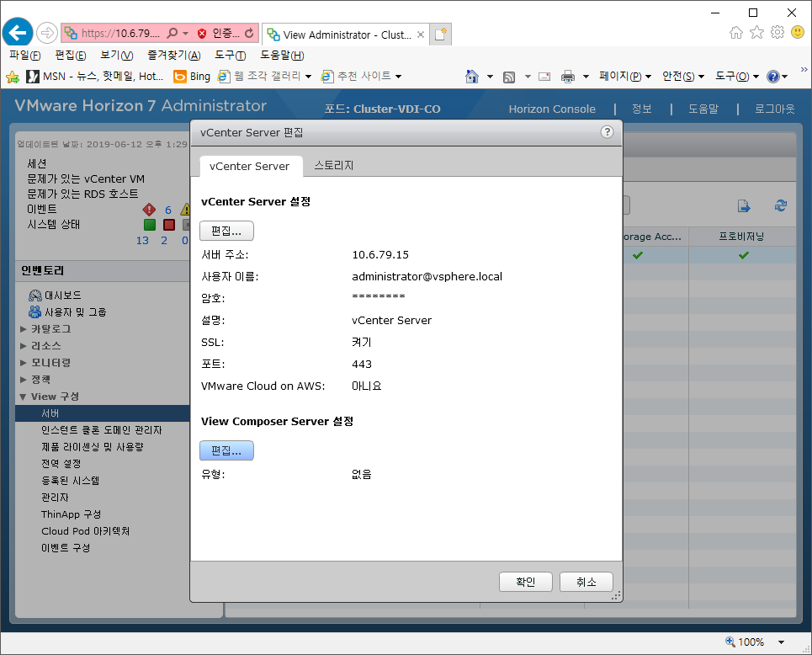Click the refresh table icon
This screenshot has width=812, height=655.
pyautogui.click(x=781, y=205)
